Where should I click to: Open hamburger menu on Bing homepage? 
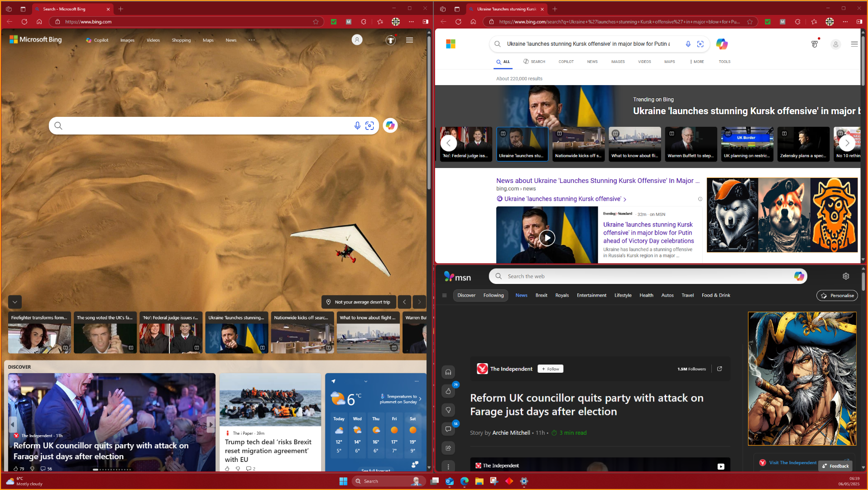click(409, 40)
